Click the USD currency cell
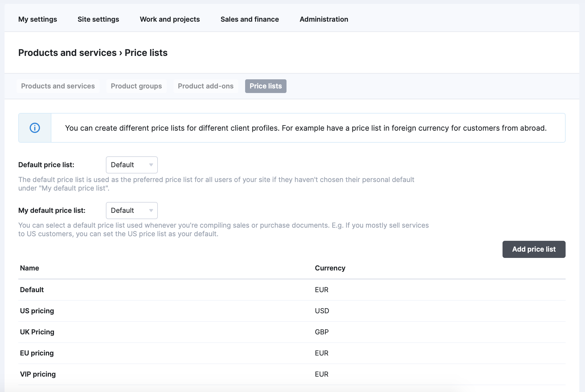Screen dimensions: 585x392 [322, 311]
